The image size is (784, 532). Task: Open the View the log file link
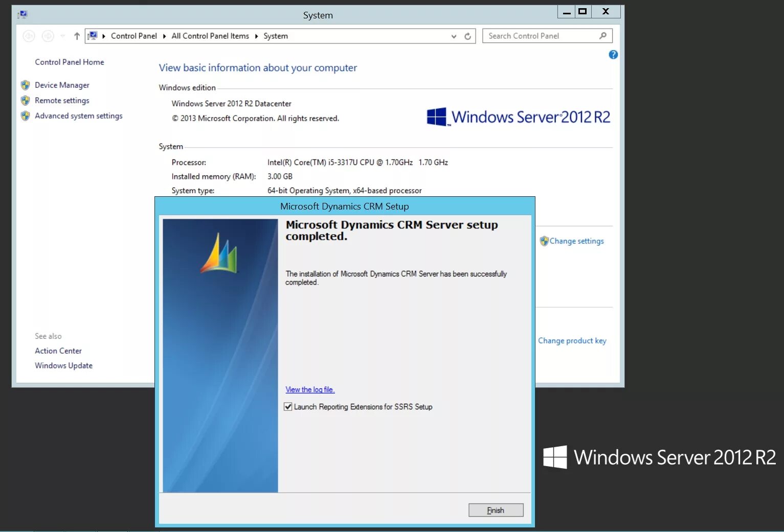point(310,389)
